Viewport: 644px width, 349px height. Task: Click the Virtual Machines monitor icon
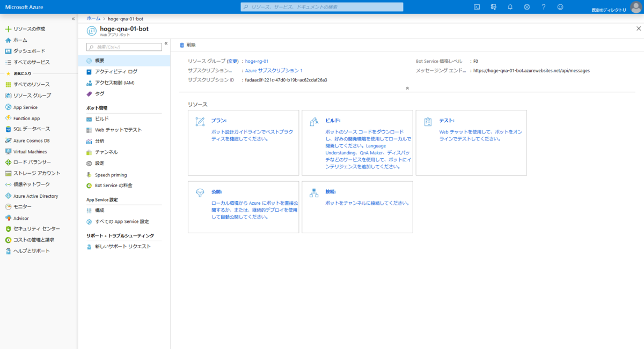click(x=8, y=152)
